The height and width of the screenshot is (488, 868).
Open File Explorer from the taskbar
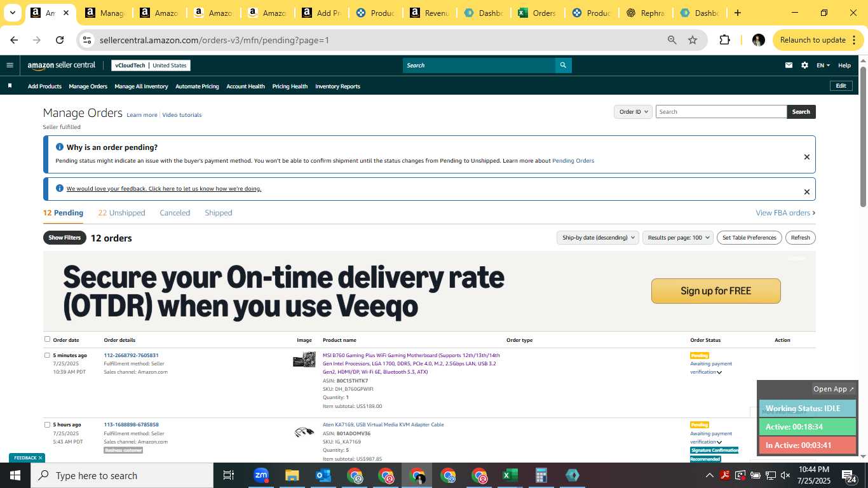click(292, 475)
